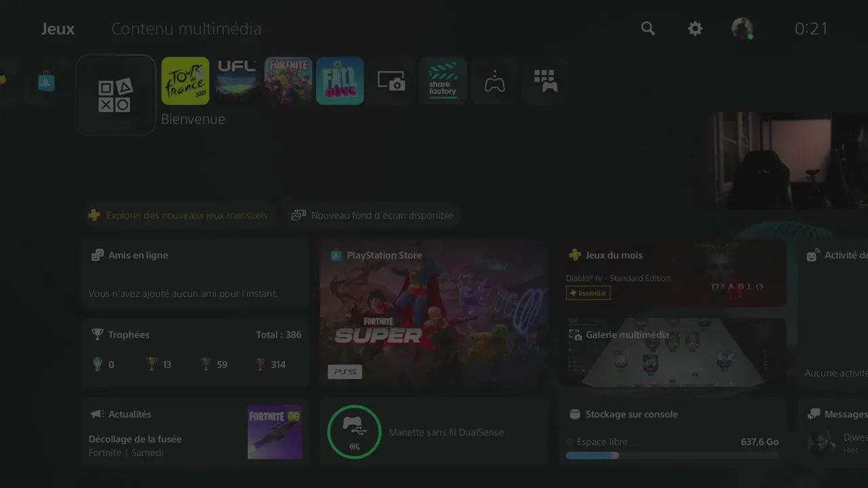The height and width of the screenshot is (488, 868).
Task: Click the 'Fortnite | Samedi' news subtitle
Action: [126, 453]
